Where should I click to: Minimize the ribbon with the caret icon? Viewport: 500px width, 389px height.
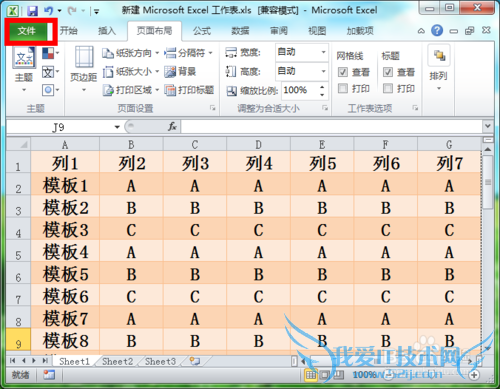click(421, 31)
